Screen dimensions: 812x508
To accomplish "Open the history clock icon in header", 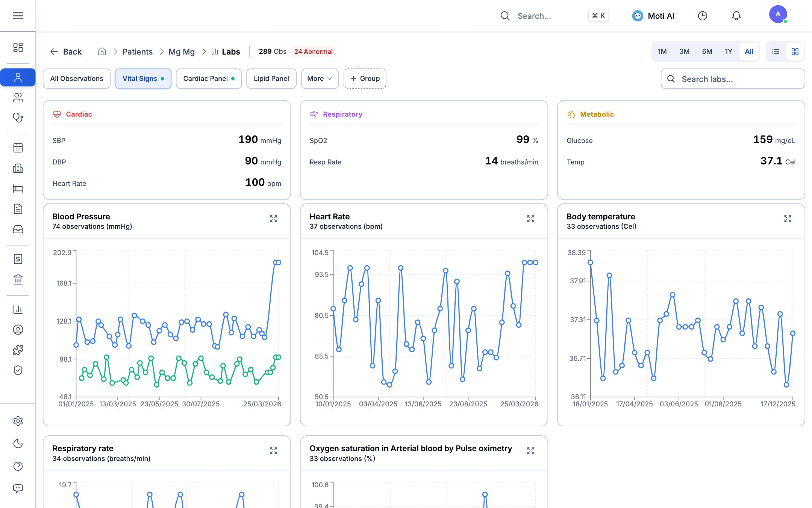I will pos(703,16).
